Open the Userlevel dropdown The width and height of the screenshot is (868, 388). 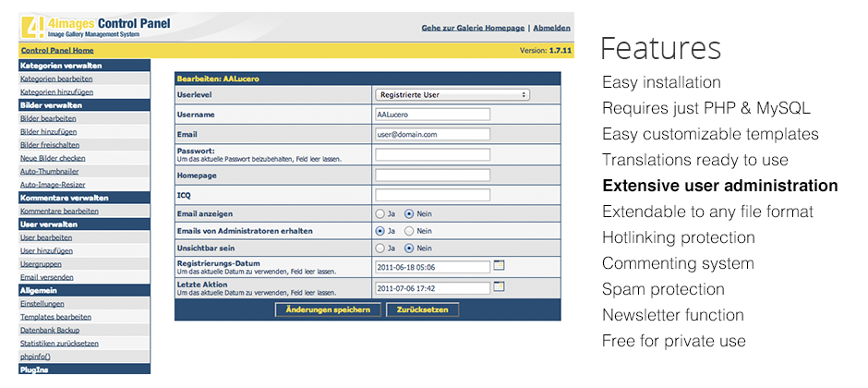pyautogui.click(x=452, y=94)
